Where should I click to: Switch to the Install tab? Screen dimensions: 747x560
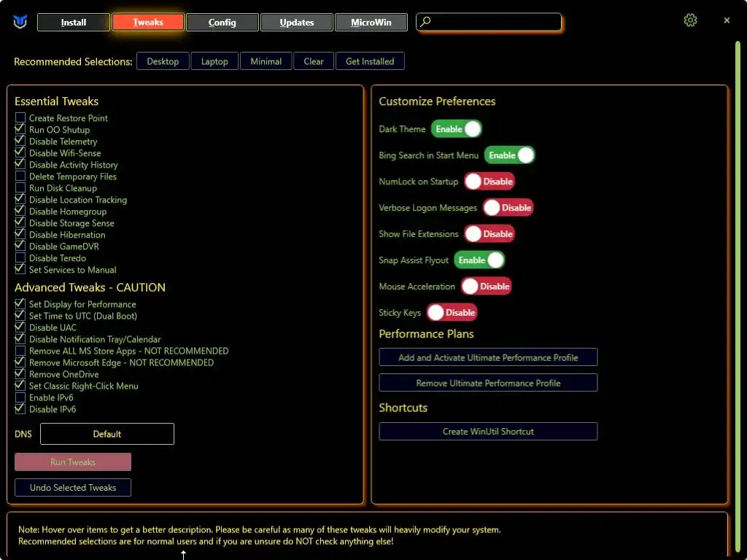(74, 23)
